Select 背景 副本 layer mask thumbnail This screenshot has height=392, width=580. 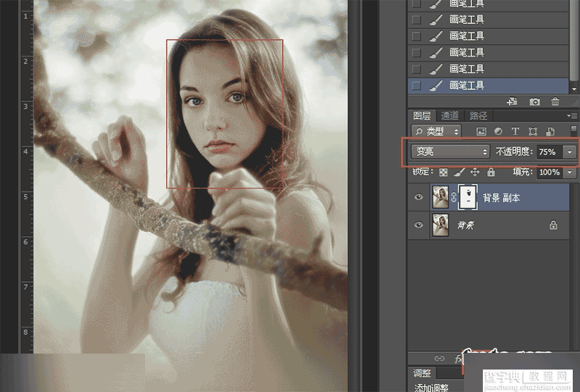click(468, 197)
